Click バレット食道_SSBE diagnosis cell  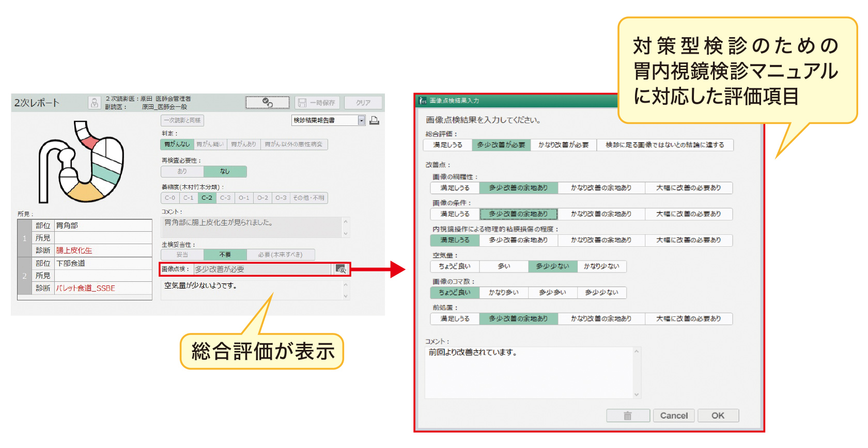pos(103,288)
